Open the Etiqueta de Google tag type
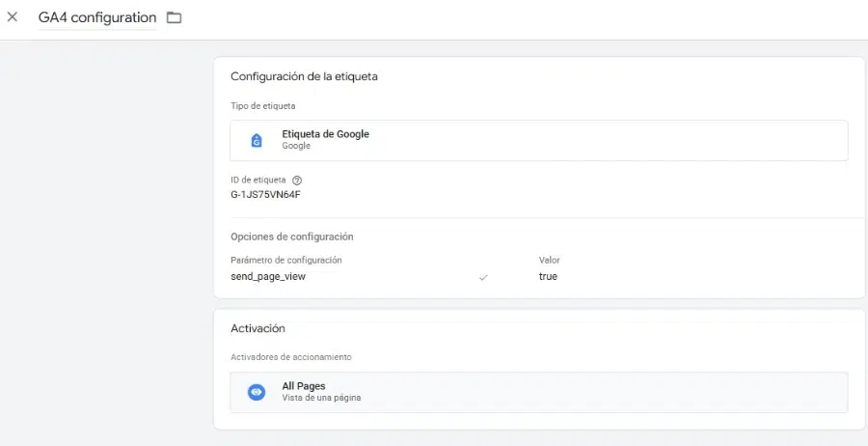This screenshot has height=446, width=868. click(x=538, y=140)
